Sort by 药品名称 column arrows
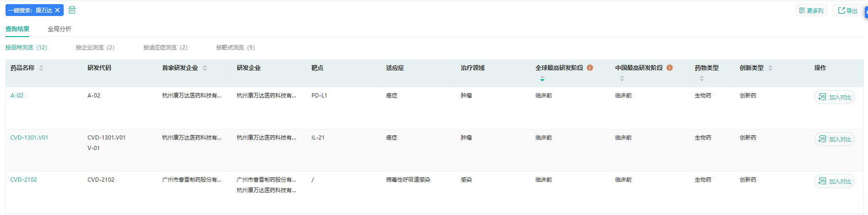This screenshot has height=215, width=868. tap(41, 68)
